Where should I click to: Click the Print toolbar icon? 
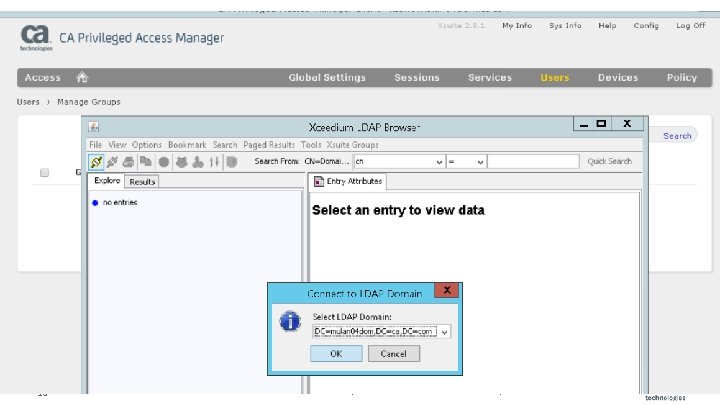pyautogui.click(x=129, y=162)
